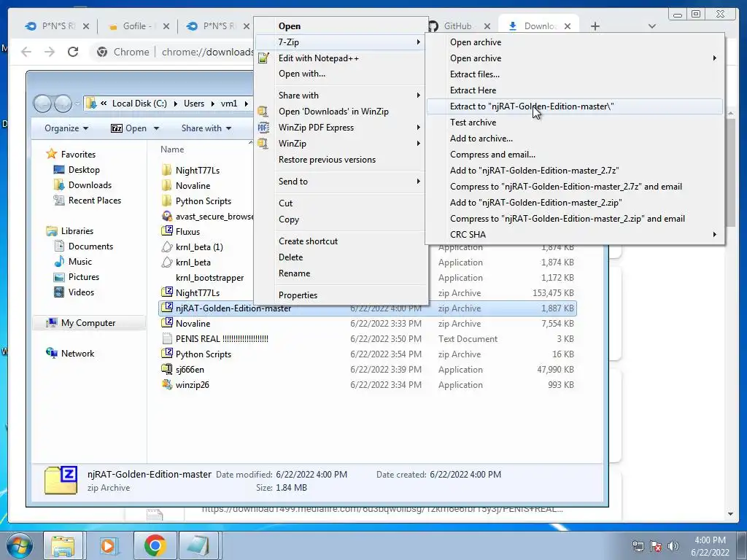747x560 pixels.
Task: Open a new Chrome tab
Action: [595, 26]
